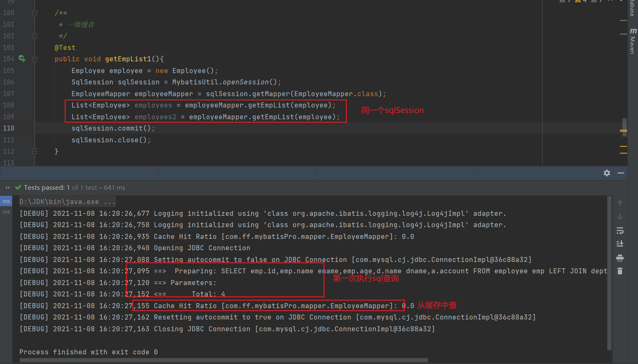The height and width of the screenshot is (364, 638).
Task: Click line number 110 in the gutter
Action: pyautogui.click(x=8, y=128)
